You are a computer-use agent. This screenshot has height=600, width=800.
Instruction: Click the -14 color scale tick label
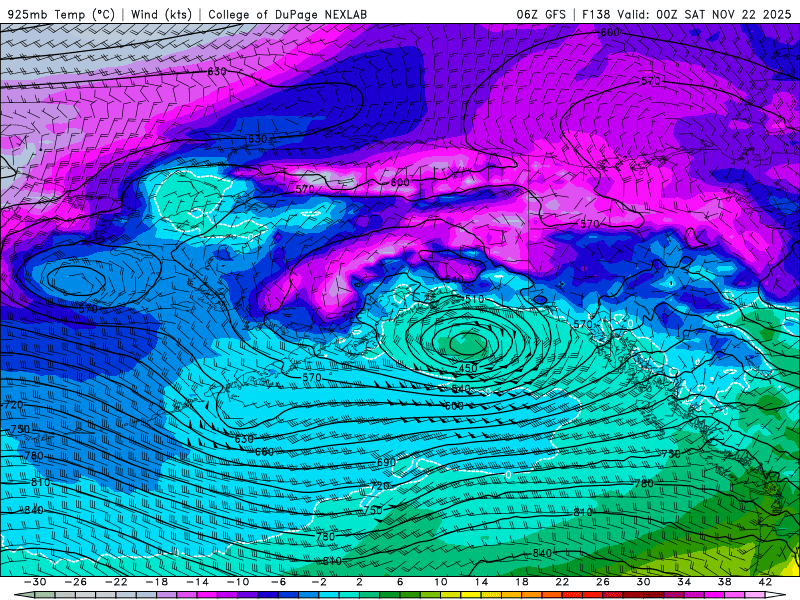tap(197, 582)
